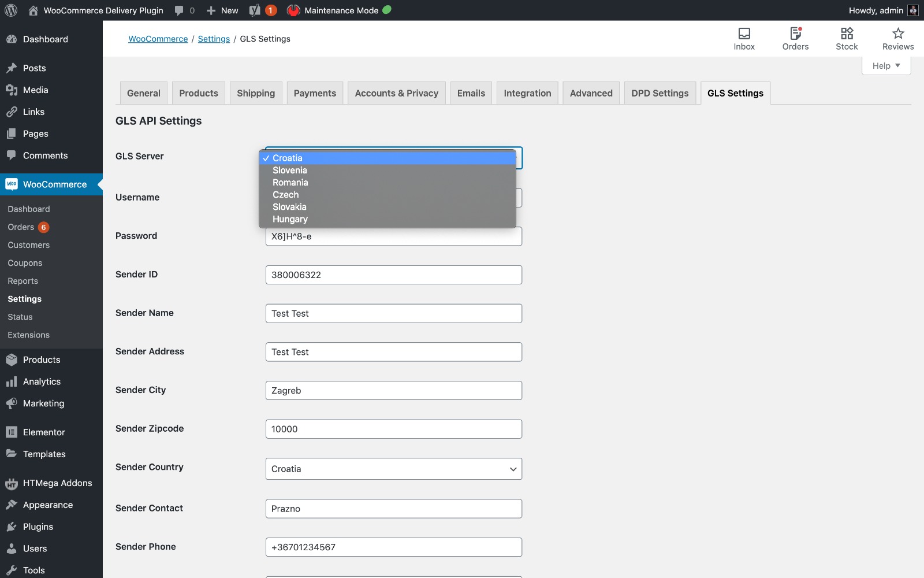This screenshot has height=578, width=924.
Task: Click the Appearance brush icon
Action: [12, 505]
